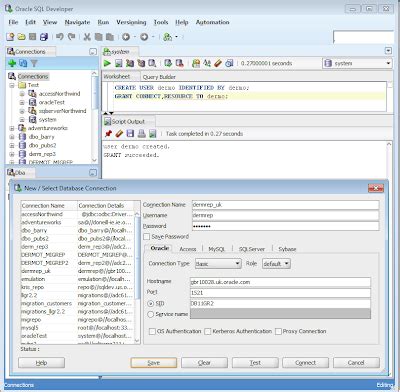The image size is (400, 392).
Task: Click the Autotrace icon in worksheet toolbar
Action: (x=130, y=63)
